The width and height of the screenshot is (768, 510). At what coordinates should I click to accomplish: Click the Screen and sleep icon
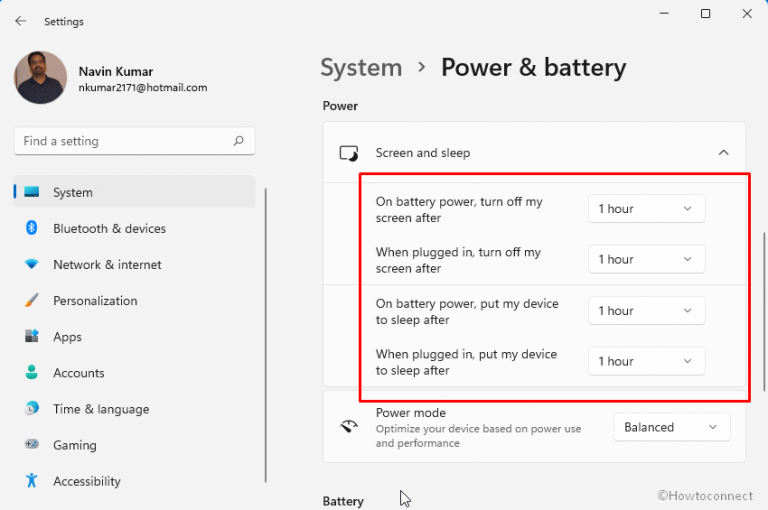click(x=349, y=153)
